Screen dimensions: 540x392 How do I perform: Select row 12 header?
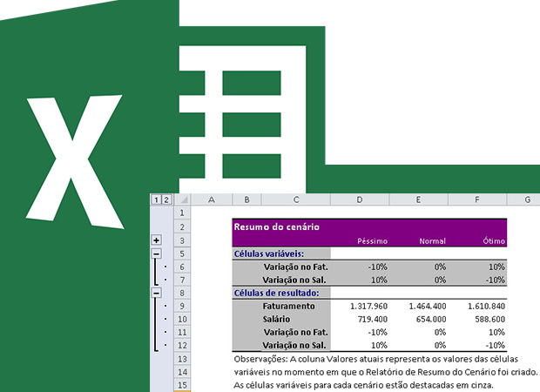(x=182, y=346)
